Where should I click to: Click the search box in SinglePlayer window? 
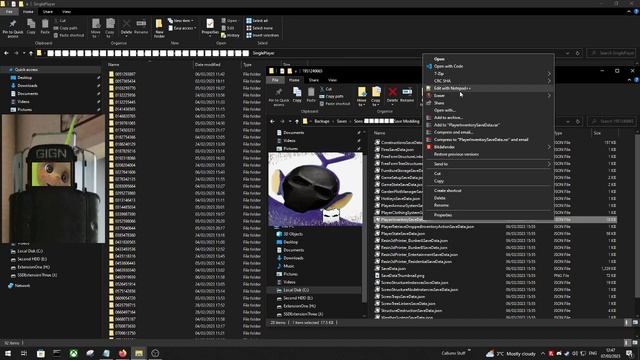pos(611,53)
